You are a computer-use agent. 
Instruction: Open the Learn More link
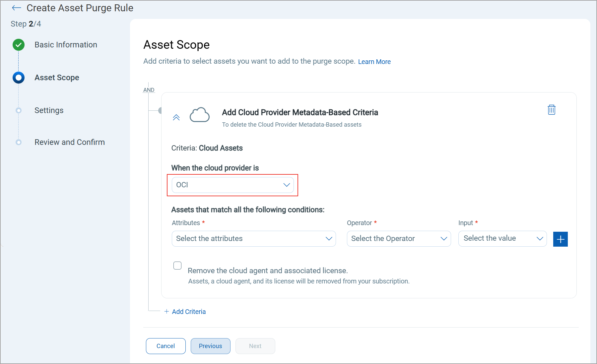click(374, 62)
